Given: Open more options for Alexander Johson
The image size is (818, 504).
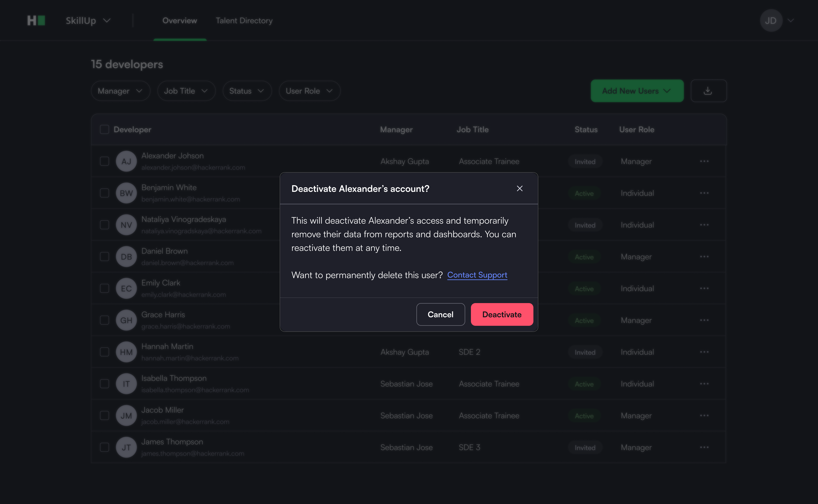Looking at the screenshot, I should click(x=704, y=161).
